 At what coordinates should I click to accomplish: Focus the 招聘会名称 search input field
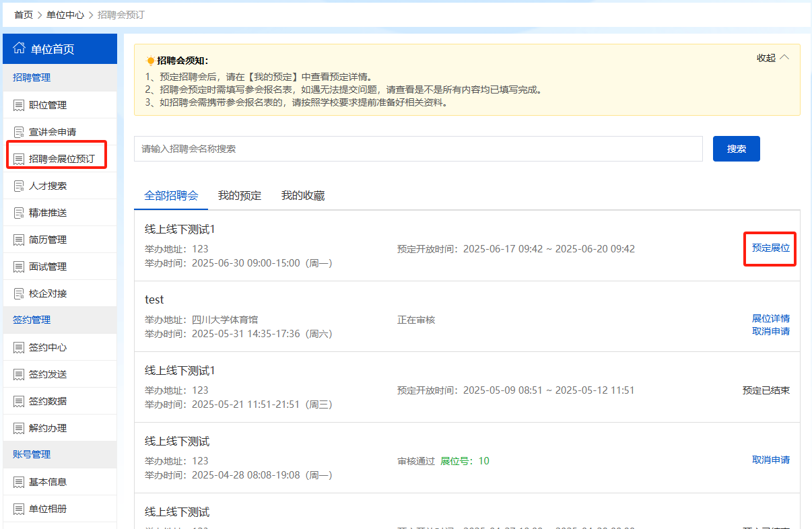click(x=417, y=149)
